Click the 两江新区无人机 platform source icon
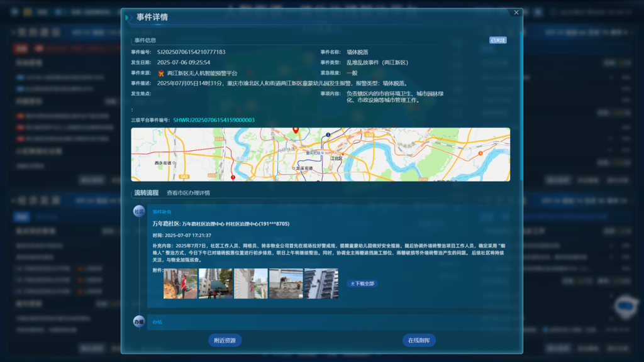 pyautogui.click(x=161, y=74)
